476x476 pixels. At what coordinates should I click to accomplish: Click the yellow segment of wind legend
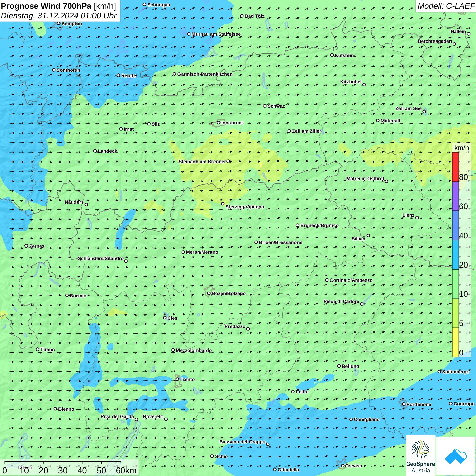[x=455, y=342]
